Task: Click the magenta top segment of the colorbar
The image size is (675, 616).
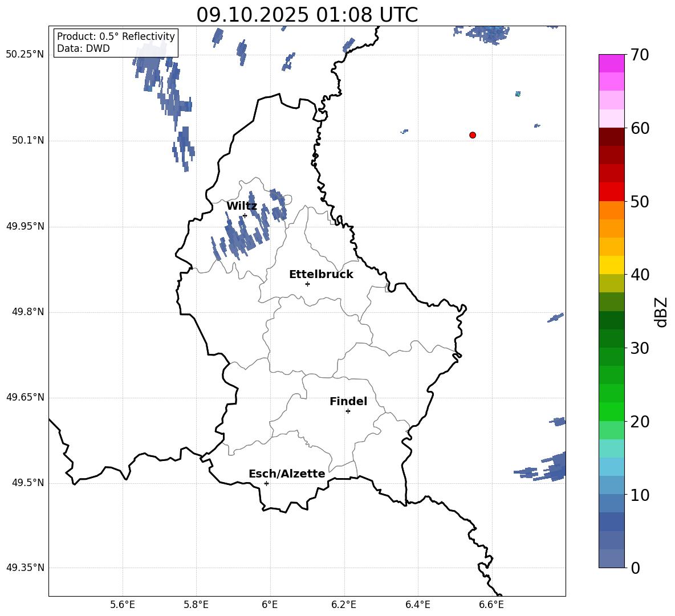Action: click(612, 63)
